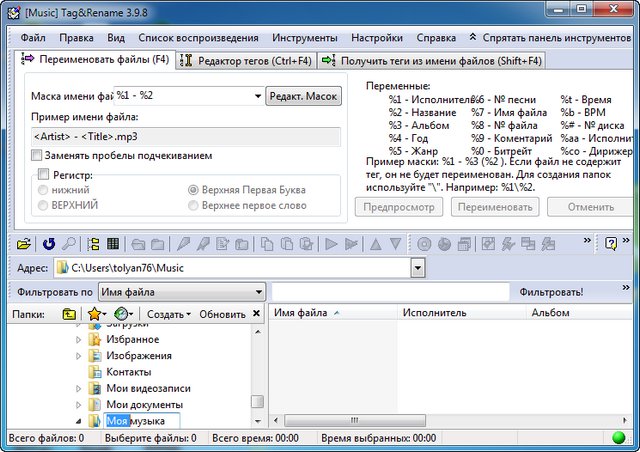Click the go up one folder icon
This screenshot has width=640, height=452.
pyautogui.click(x=69, y=314)
